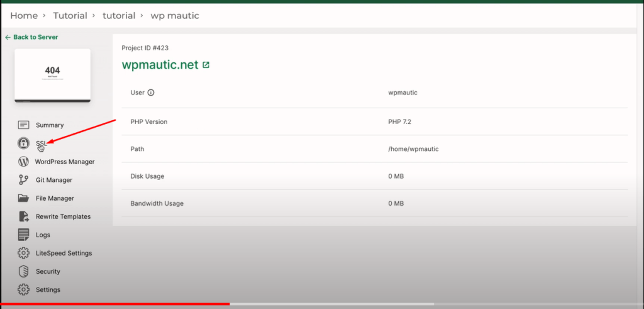Open File Manager menu label
644x309 pixels.
coord(55,198)
